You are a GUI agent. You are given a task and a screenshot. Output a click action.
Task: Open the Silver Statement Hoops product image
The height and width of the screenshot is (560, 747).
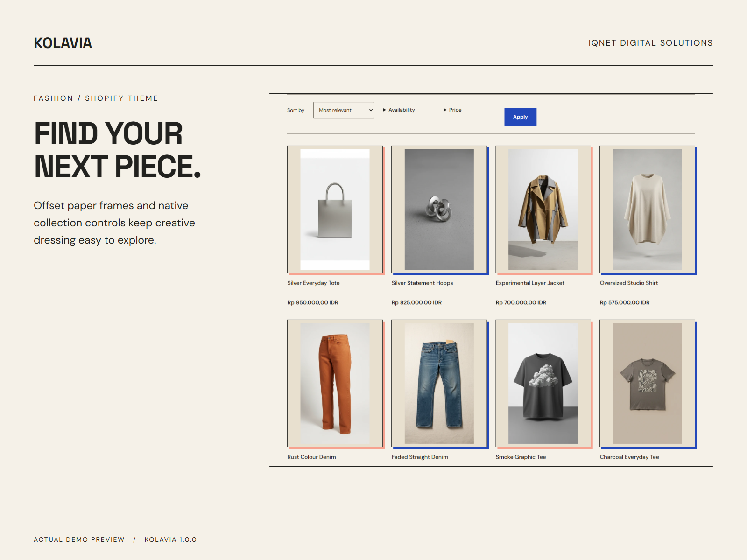point(439,209)
